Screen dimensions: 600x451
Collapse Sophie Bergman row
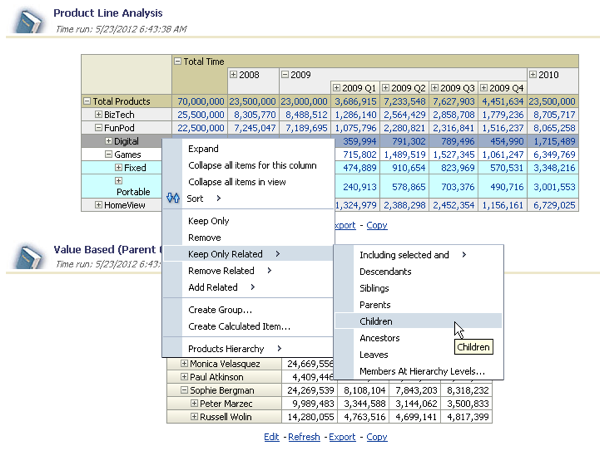click(184, 390)
